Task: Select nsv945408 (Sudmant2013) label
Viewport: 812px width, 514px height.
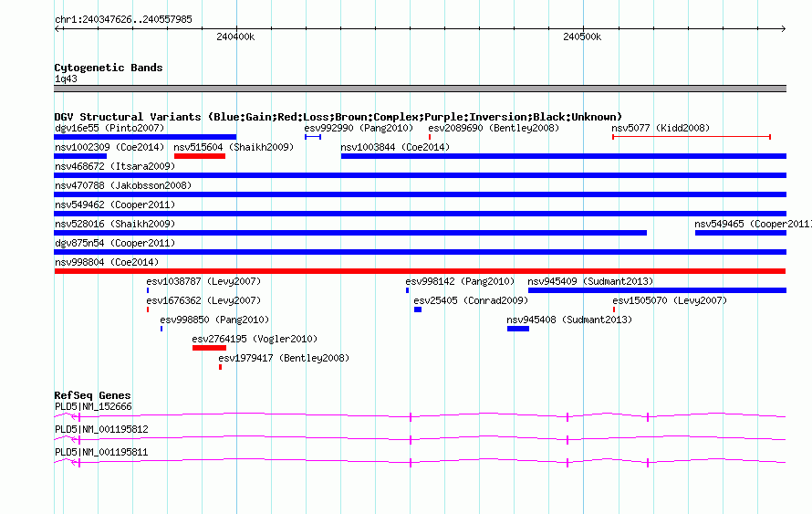Action: click(569, 320)
